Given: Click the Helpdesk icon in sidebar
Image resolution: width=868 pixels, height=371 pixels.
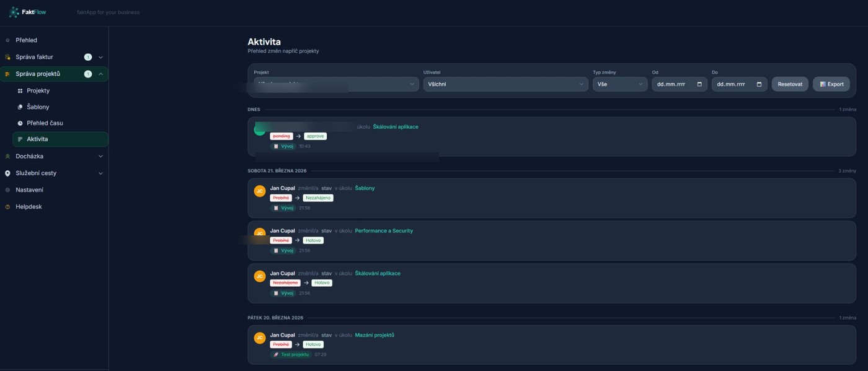Looking at the screenshot, I should tap(7, 207).
